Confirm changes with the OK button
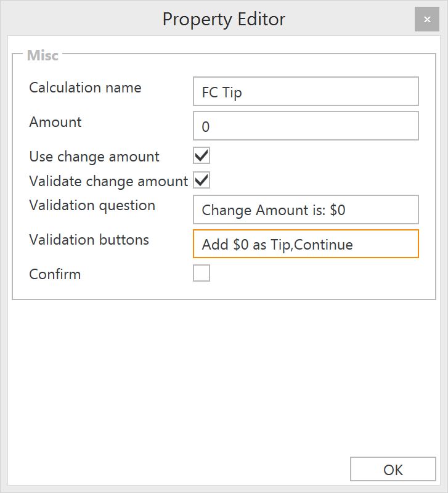 coord(393,469)
